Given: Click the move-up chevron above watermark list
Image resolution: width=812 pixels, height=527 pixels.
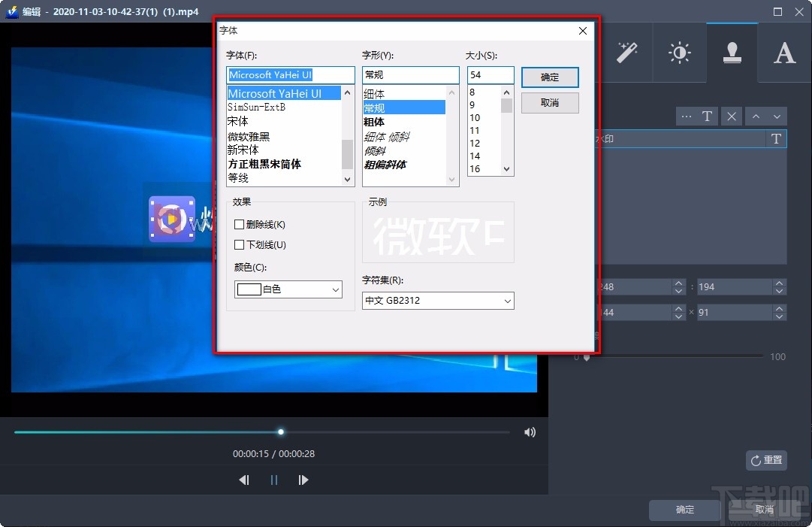Looking at the screenshot, I should click(x=756, y=116).
